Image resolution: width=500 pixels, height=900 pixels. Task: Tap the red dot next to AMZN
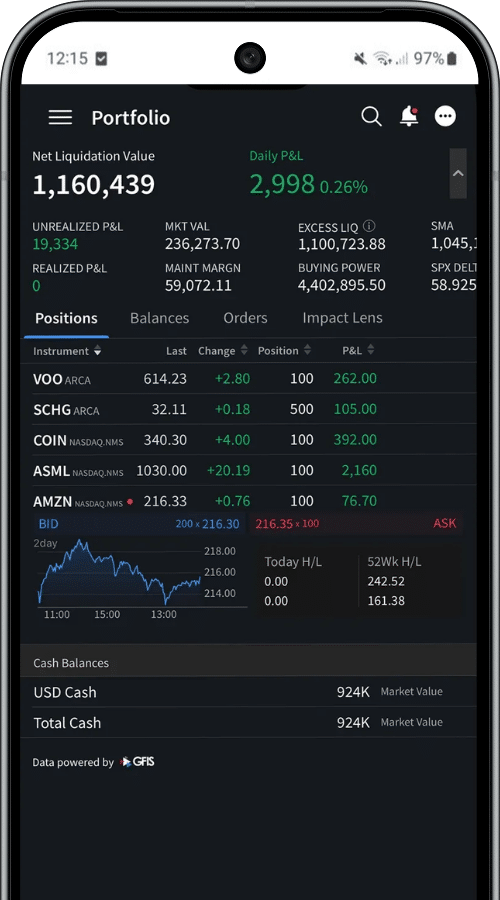tap(130, 501)
